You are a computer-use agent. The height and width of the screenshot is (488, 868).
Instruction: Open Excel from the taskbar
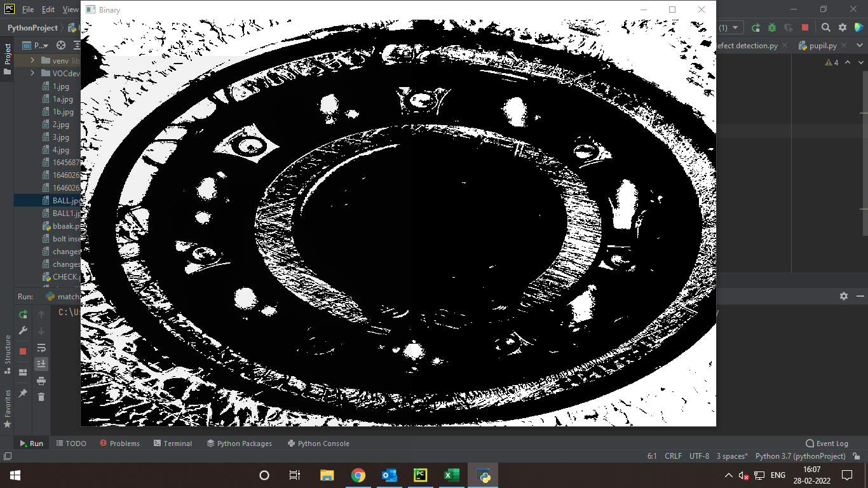451,475
